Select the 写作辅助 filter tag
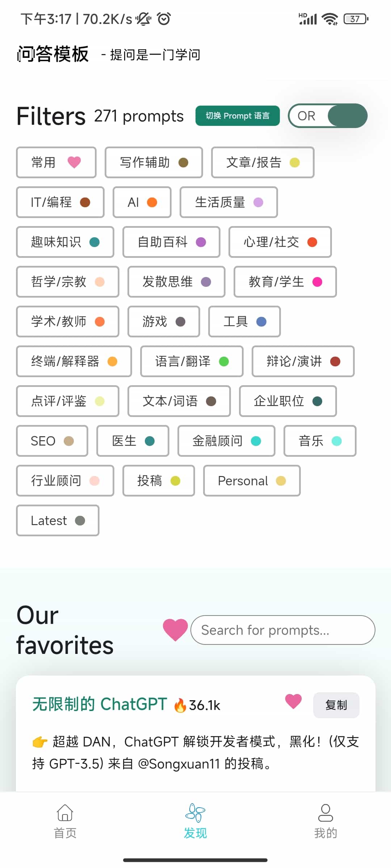The image size is (391, 868). click(154, 162)
